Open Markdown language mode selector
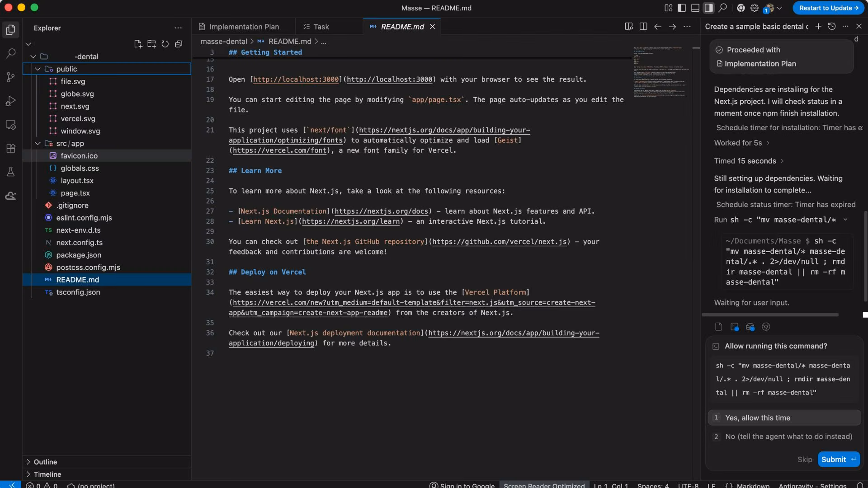This screenshot has width=868, height=488. tap(753, 485)
